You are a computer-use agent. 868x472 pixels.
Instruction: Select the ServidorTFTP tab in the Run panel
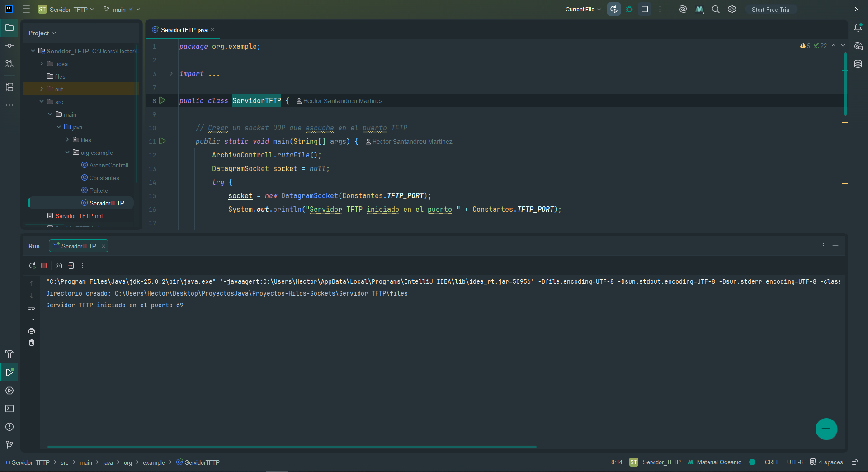pos(79,246)
